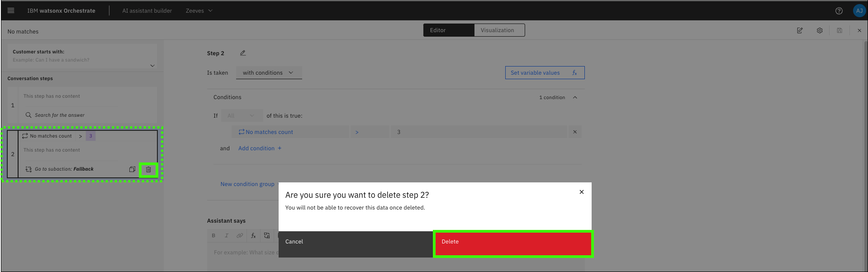This screenshot has height=272, width=868.
Task: Open the AJ user avatar menu
Action: pos(859,11)
